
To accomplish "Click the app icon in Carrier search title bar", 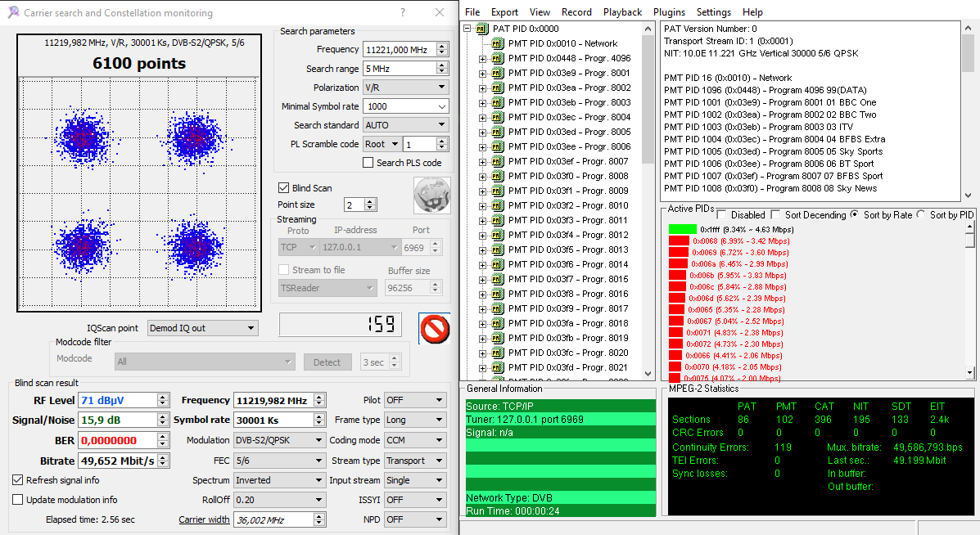I will tap(13, 12).
